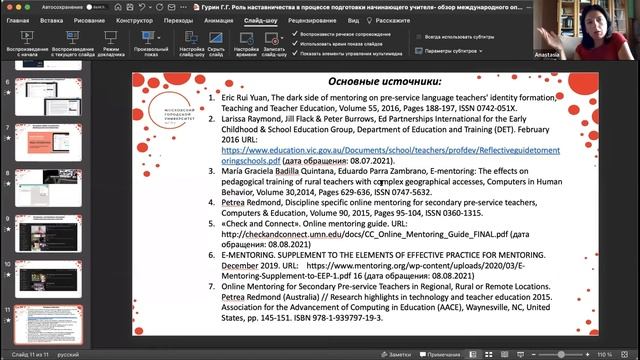
Task: Expand the Undo history dropdown arrow
Action: point(150,7)
